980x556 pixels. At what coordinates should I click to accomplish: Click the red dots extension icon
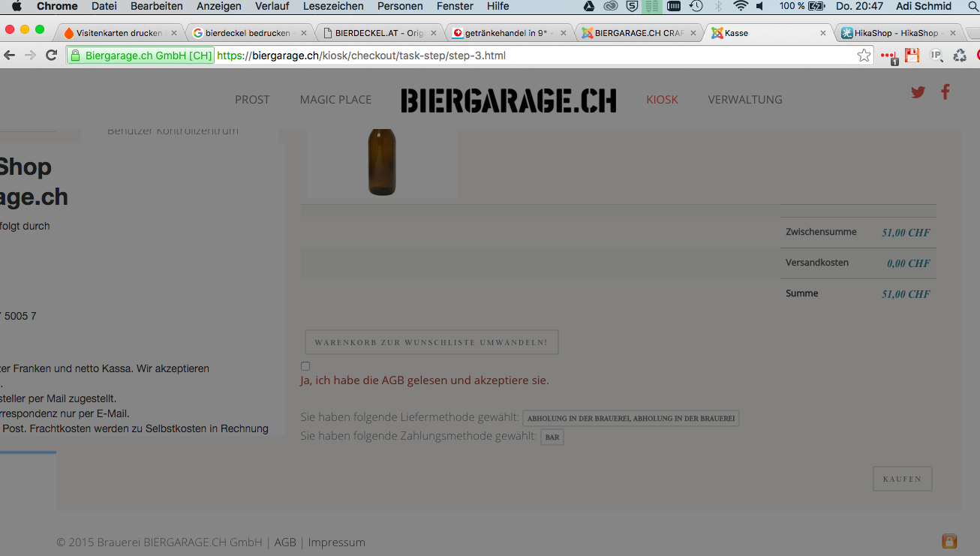889,56
